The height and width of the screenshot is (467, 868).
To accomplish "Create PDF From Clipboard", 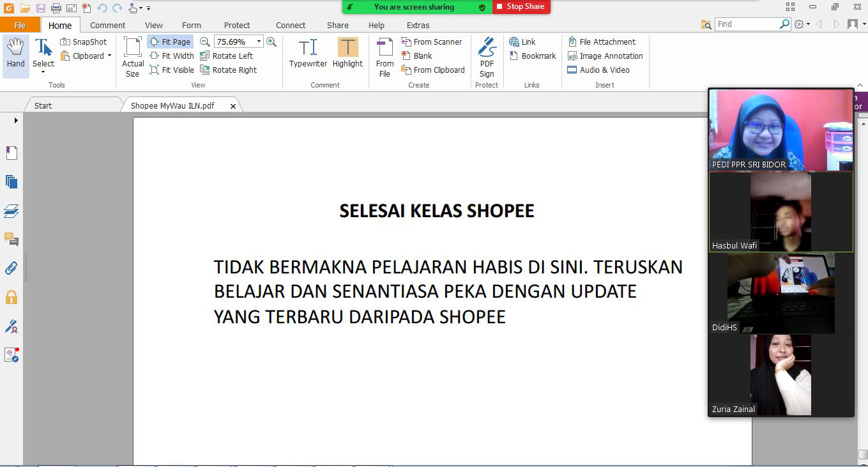I will tap(433, 70).
